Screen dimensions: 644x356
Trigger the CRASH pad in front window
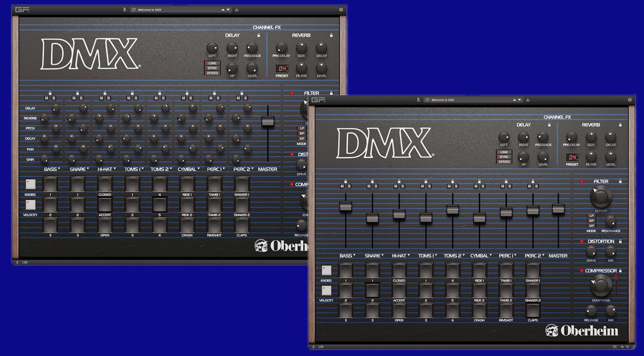tap(479, 311)
